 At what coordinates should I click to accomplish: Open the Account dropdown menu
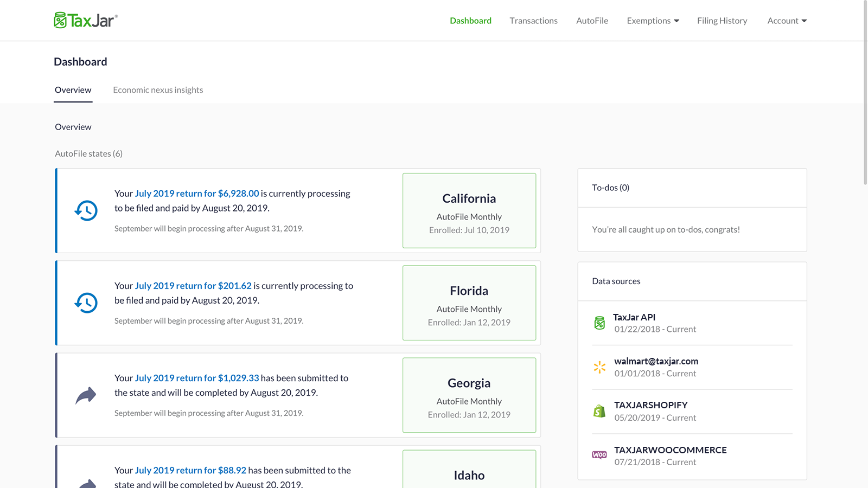pyautogui.click(x=787, y=21)
